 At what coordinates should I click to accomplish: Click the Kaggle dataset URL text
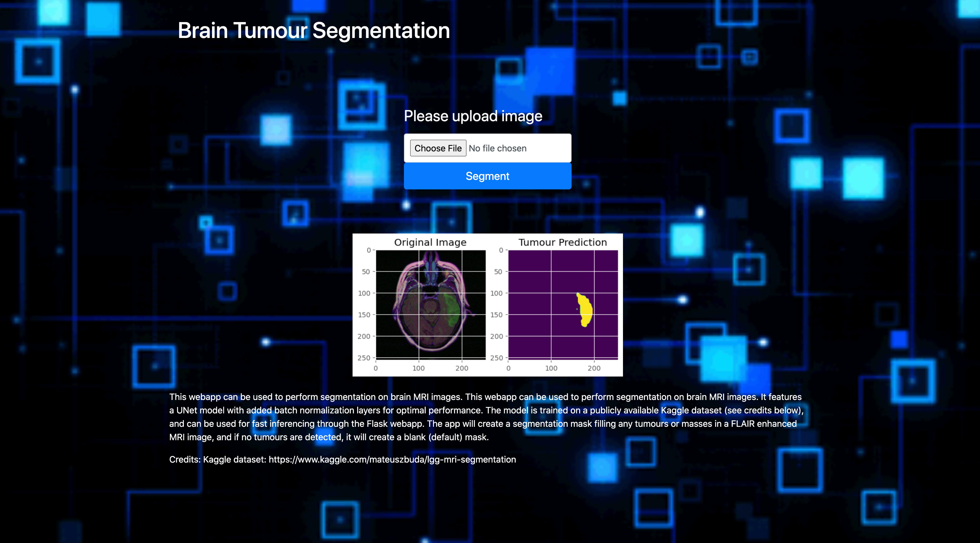click(392, 459)
